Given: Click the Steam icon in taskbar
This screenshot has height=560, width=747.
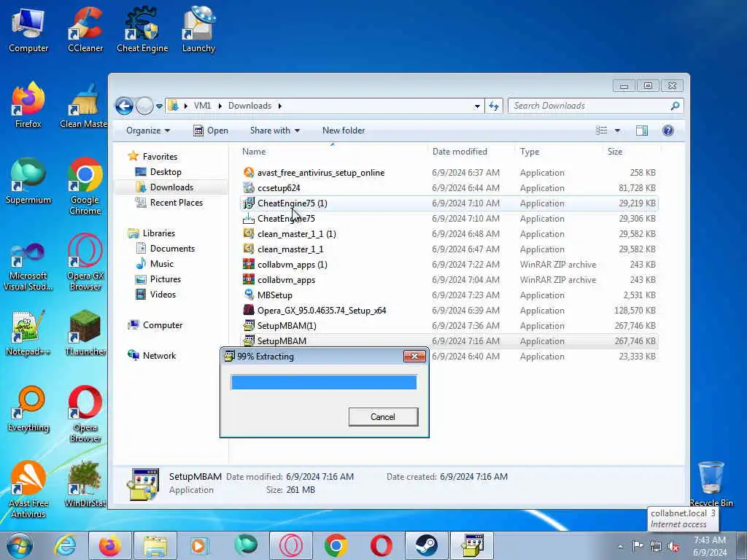Looking at the screenshot, I should coord(426,545).
